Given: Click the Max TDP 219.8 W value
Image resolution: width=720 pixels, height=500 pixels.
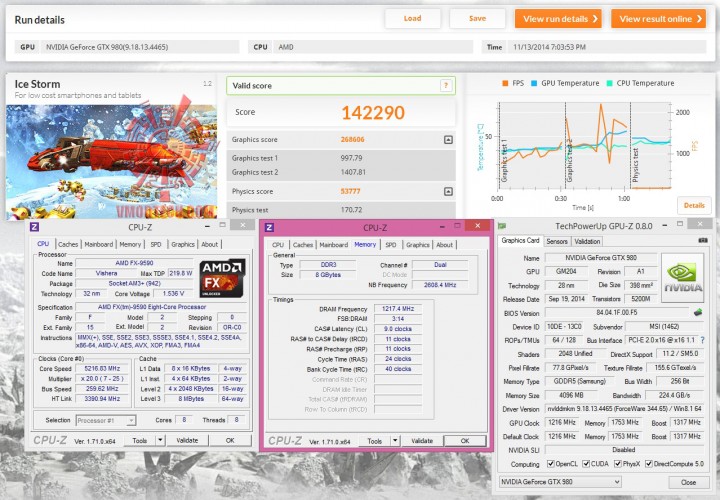Looking at the screenshot, I should [x=180, y=273].
